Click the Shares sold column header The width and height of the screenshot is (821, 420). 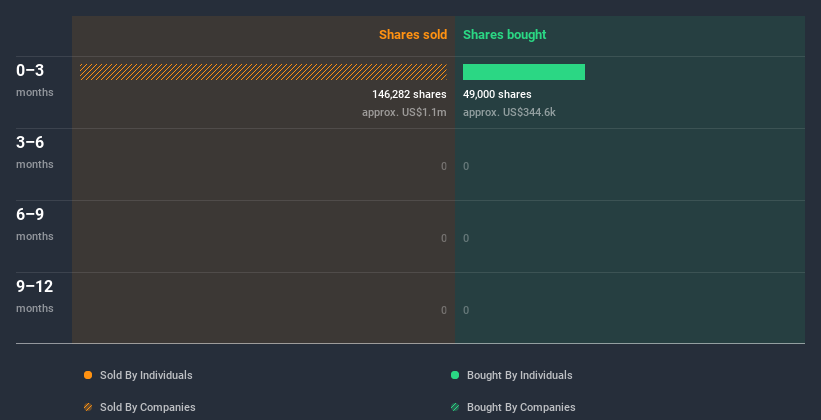413,35
